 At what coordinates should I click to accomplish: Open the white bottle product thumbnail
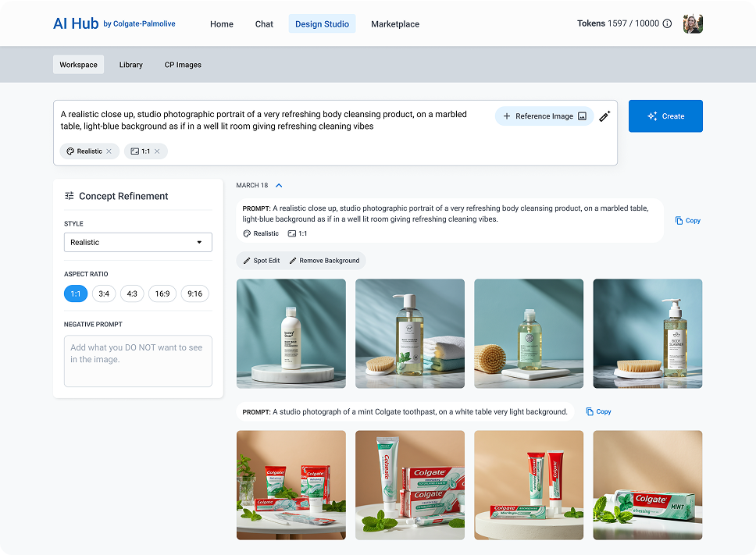(x=291, y=333)
